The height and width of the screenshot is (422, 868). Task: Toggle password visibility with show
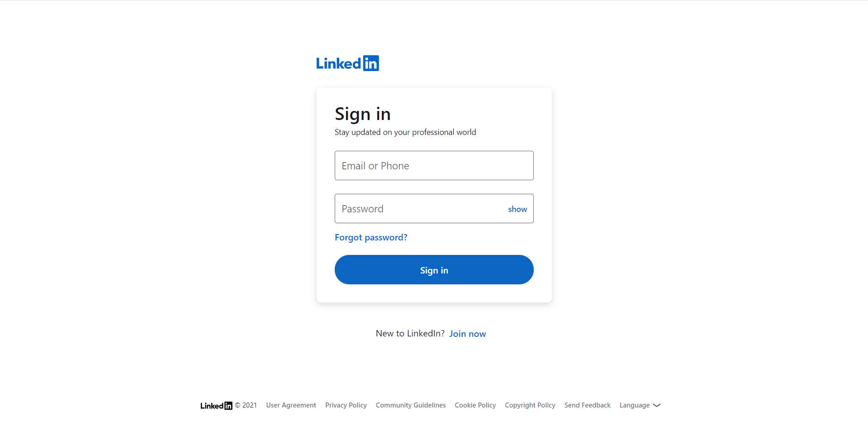(x=517, y=209)
